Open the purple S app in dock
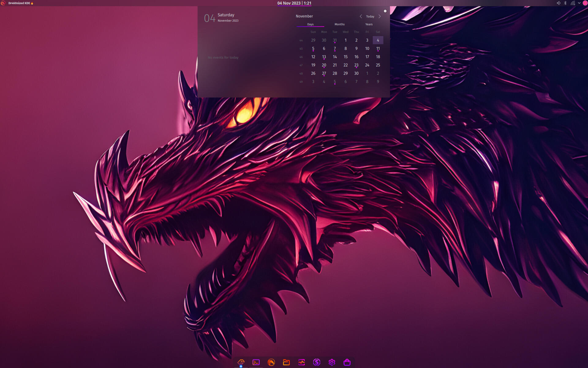 click(317, 362)
